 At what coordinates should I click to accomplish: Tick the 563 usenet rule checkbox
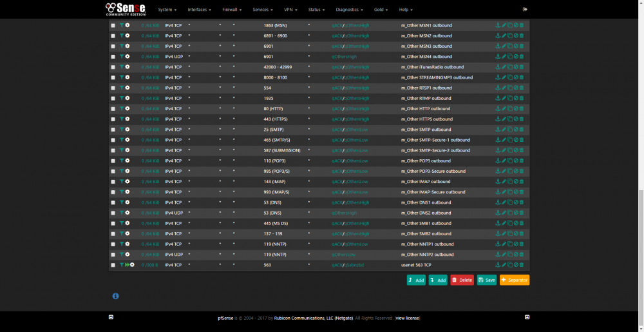[113, 265]
